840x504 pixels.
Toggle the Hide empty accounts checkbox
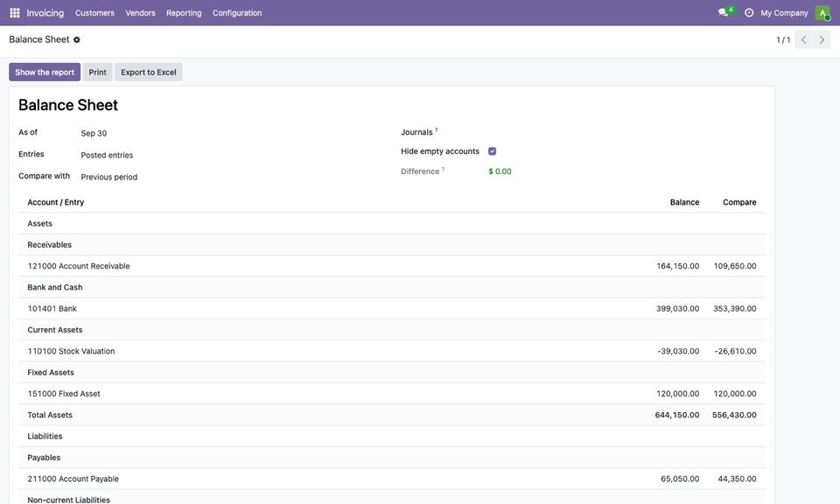tap(493, 151)
